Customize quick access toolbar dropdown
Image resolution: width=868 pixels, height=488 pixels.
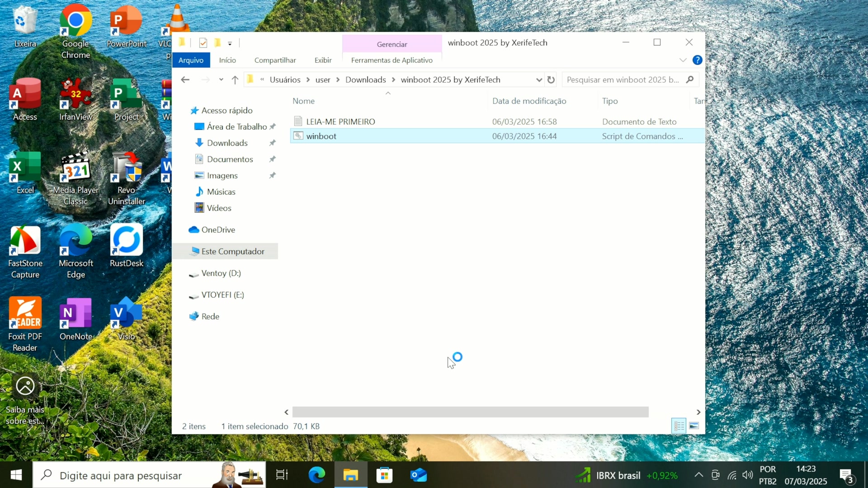click(x=230, y=44)
